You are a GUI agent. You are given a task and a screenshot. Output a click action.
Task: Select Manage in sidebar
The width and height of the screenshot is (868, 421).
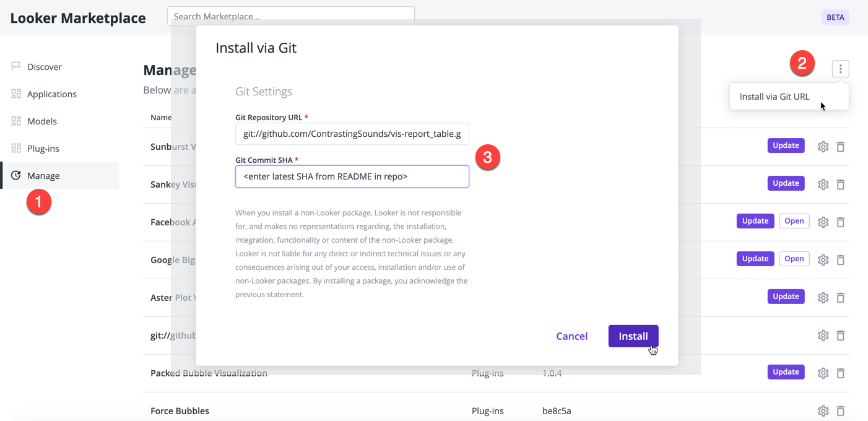[59, 176]
